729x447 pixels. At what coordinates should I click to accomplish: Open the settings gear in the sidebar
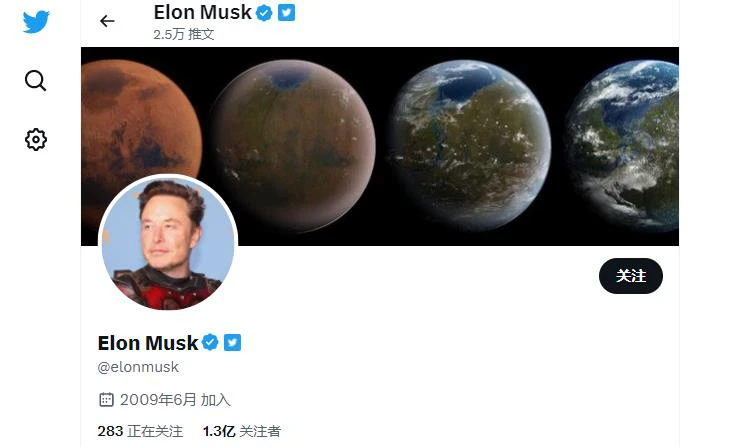coord(36,140)
